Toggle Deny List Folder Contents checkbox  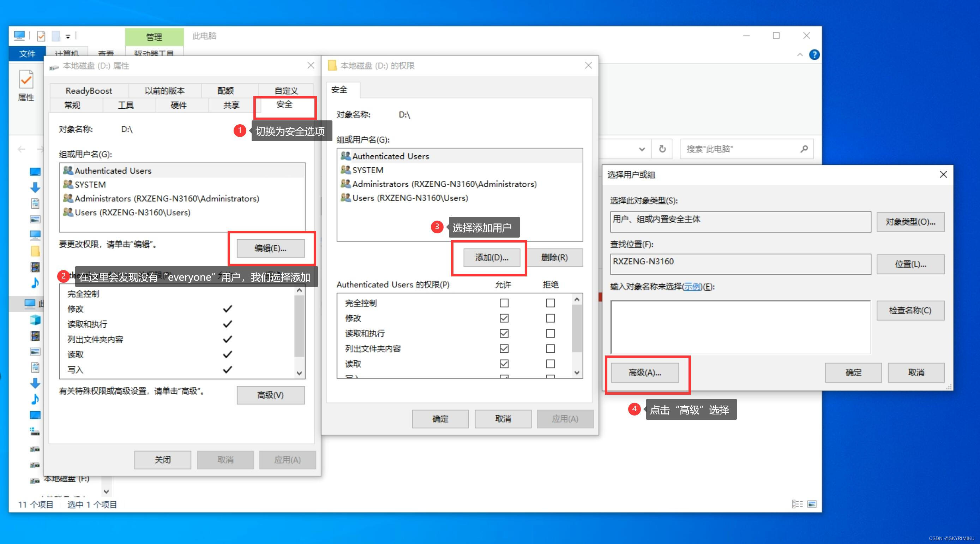(550, 349)
